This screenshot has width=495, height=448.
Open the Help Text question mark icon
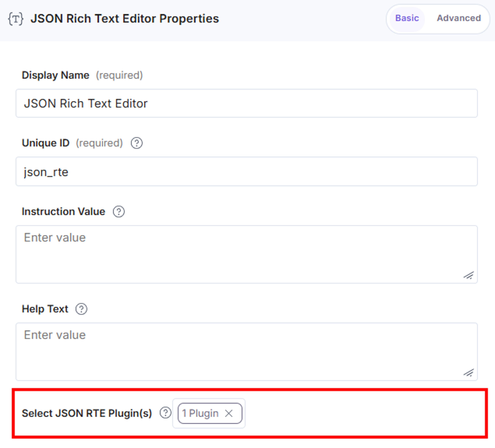pyautogui.click(x=81, y=309)
